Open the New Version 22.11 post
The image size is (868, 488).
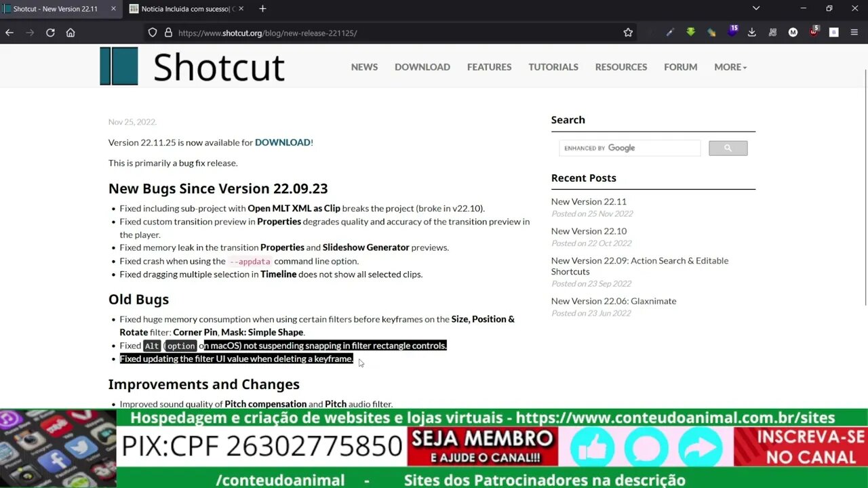(589, 201)
